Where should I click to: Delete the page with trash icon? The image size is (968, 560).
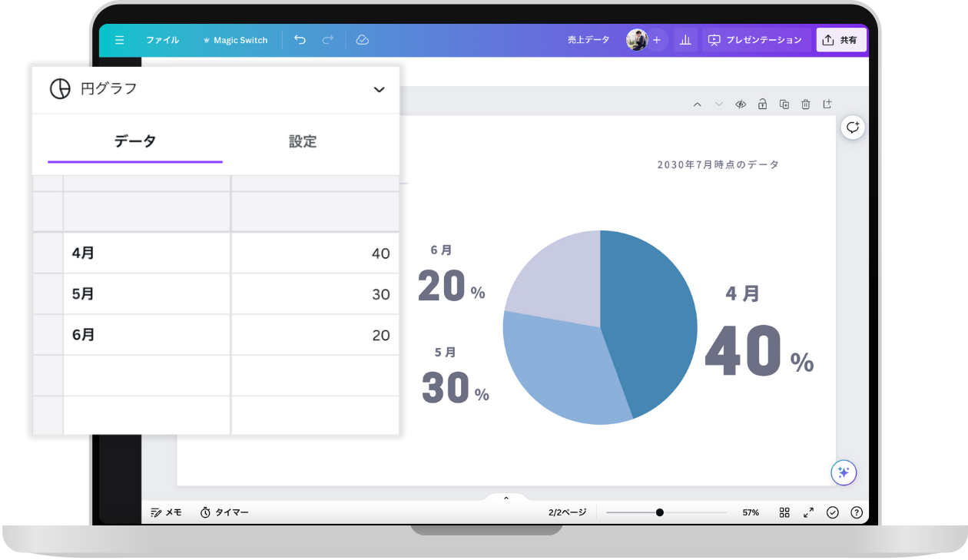805,104
